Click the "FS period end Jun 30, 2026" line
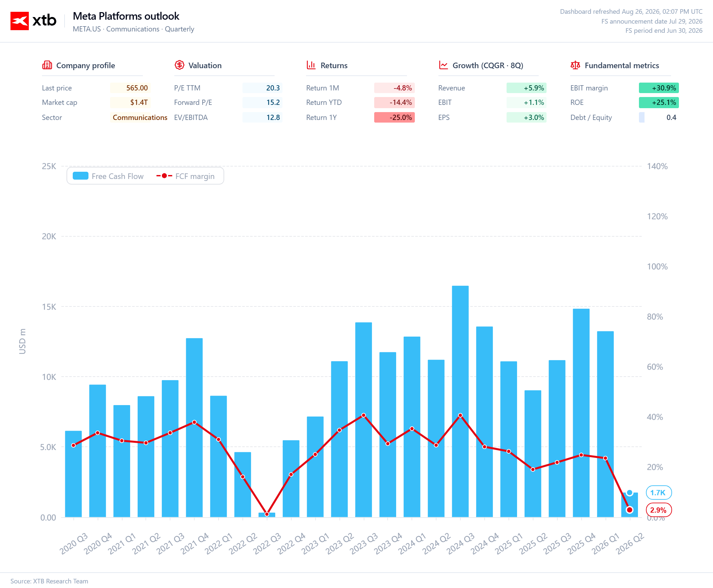The height and width of the screenshot is (588, 713). (x=664, y=30)
